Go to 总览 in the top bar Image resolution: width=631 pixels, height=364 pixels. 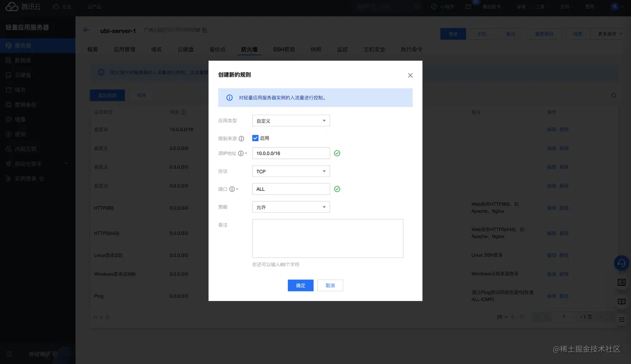click(x=62, y=7)
